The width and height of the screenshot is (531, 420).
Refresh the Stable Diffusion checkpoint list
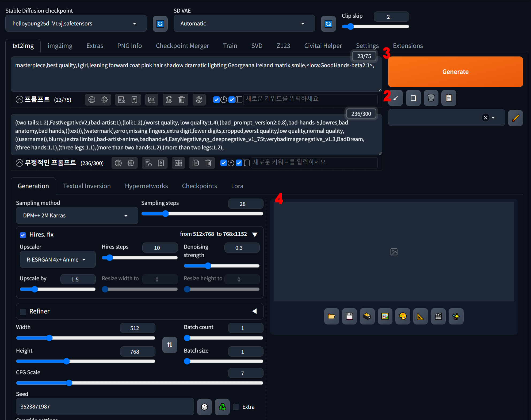[160, 24]
